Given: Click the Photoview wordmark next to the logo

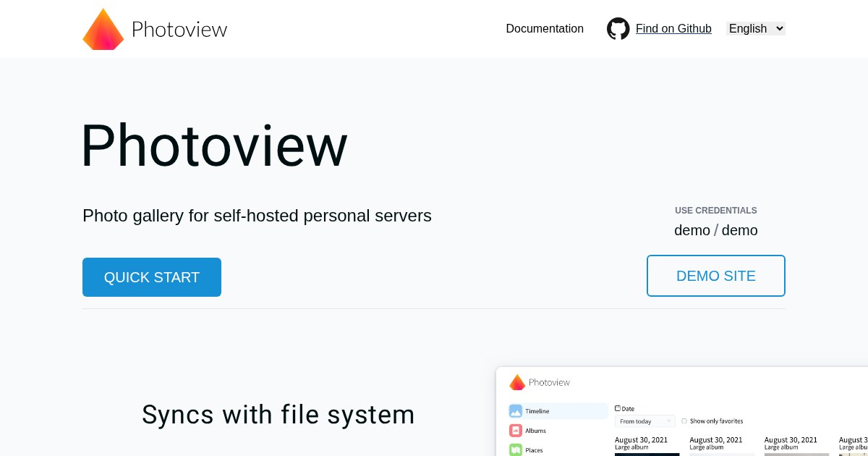Looking at the screenshot, I should coord(179,29).
